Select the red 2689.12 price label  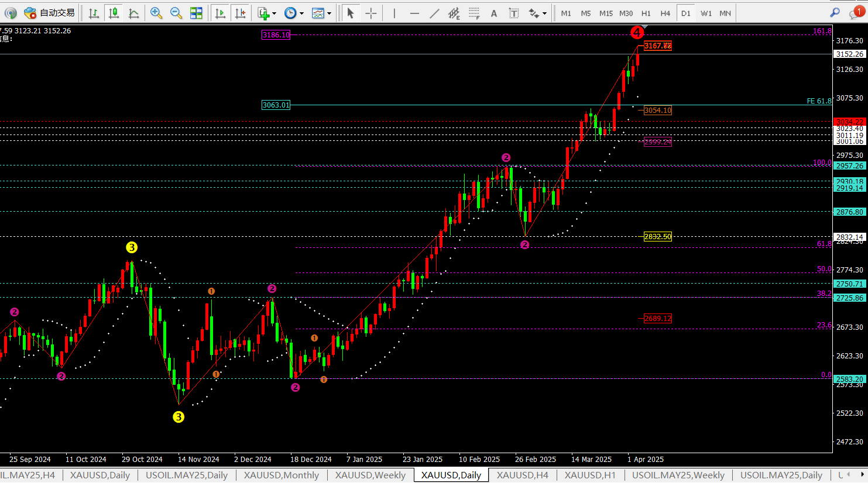coord(658,319)
